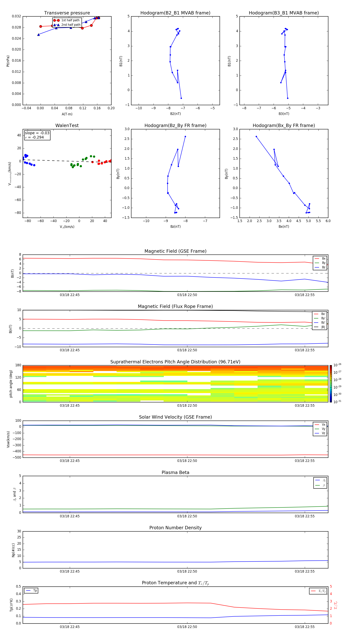Image resolution: width=351 pixels, height=644 pixels.
Task: Click the "Hodogram(B2_B1 MVAB frame)" title
Action: 175,13
